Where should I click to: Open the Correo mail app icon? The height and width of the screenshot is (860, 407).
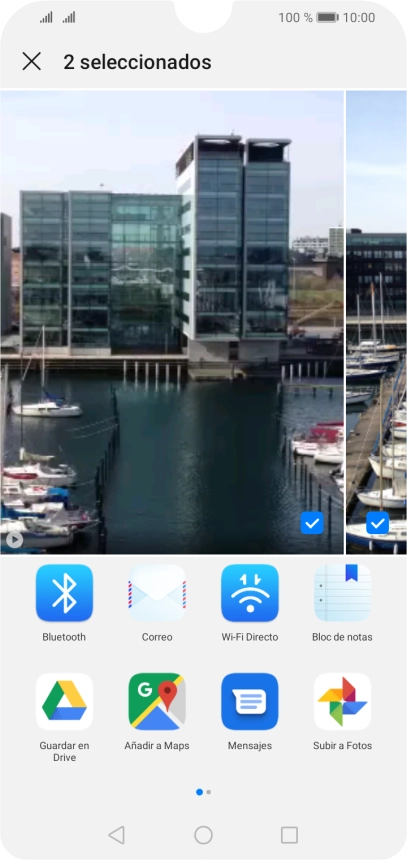coord(157,593)
